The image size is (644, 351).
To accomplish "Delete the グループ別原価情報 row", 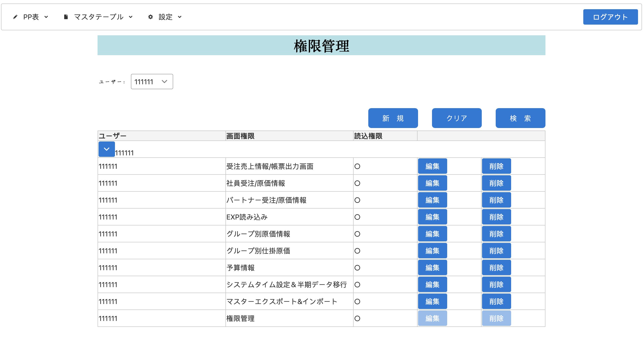I will [x=496, y=234].
